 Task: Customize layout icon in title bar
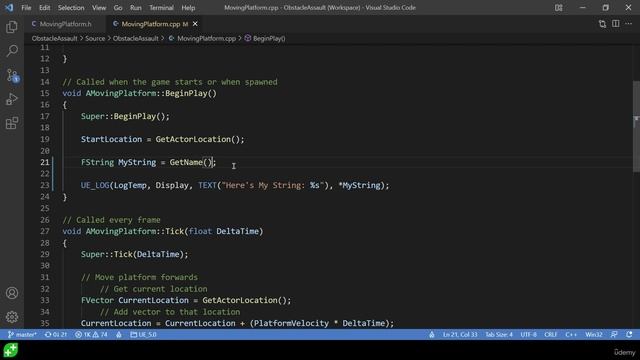558,8
